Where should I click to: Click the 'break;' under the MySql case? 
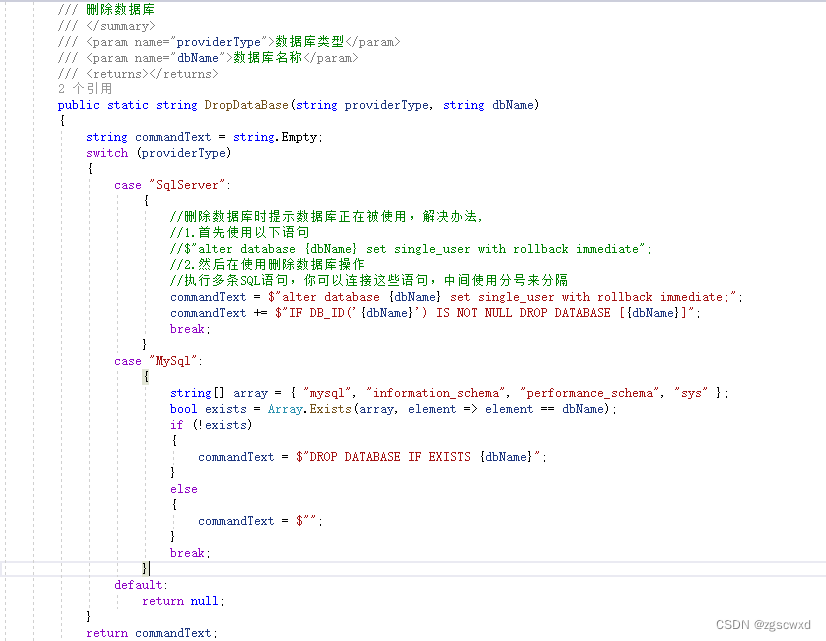(x=190, y=553)
